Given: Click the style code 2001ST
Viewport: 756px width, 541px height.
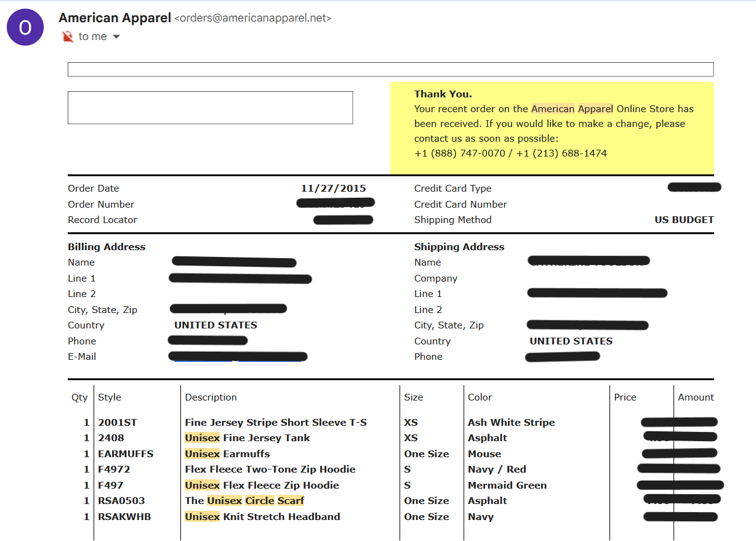Looking at the screenshot, I should point(118,423).
